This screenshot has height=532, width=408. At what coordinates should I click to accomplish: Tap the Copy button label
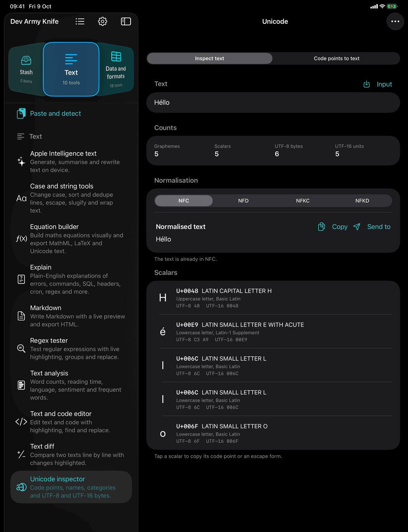pos(340,227)
